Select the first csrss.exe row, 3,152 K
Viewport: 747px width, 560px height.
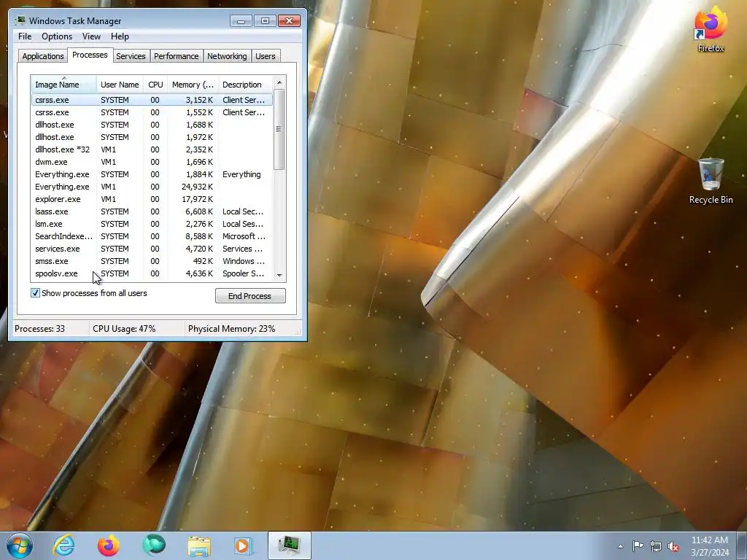152,100
